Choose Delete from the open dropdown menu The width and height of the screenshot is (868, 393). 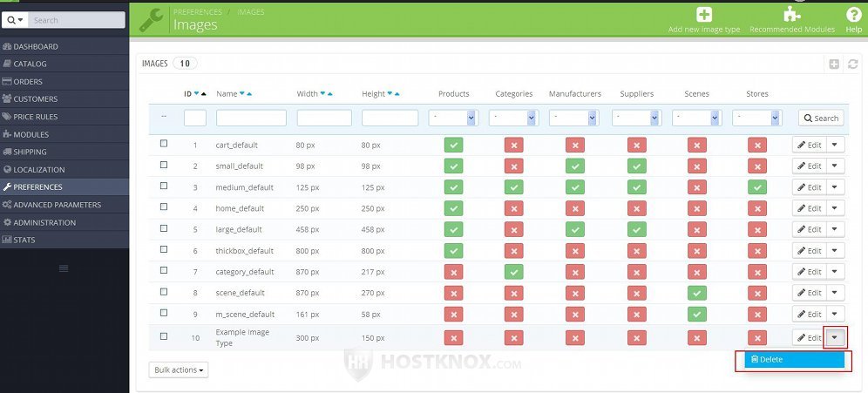pos(795,359)
